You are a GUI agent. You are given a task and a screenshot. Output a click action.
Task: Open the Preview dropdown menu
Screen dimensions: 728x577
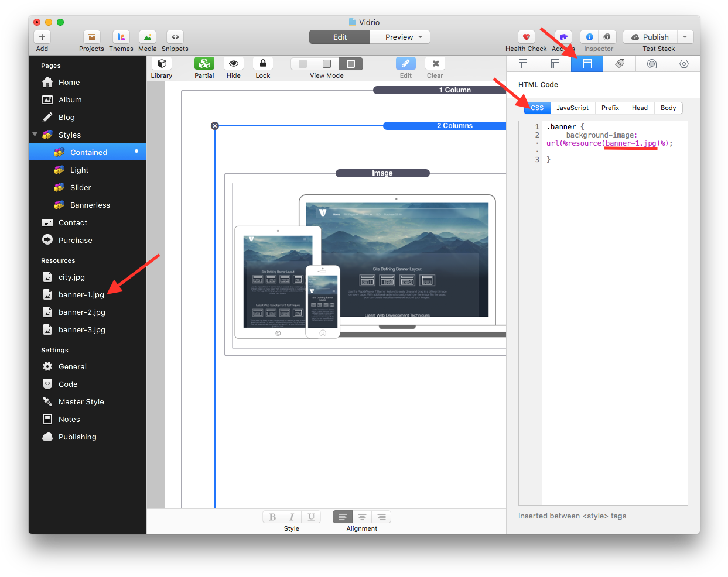[420, 37]
